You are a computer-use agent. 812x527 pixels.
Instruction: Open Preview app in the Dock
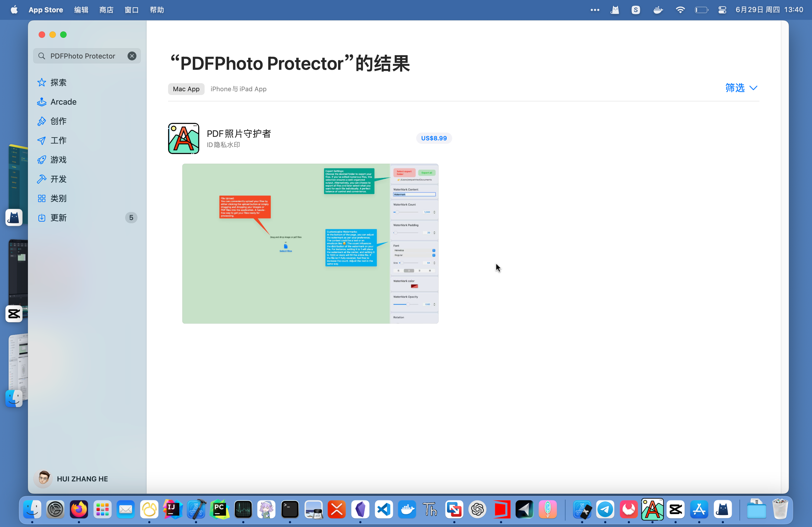(x=314, y=509)
